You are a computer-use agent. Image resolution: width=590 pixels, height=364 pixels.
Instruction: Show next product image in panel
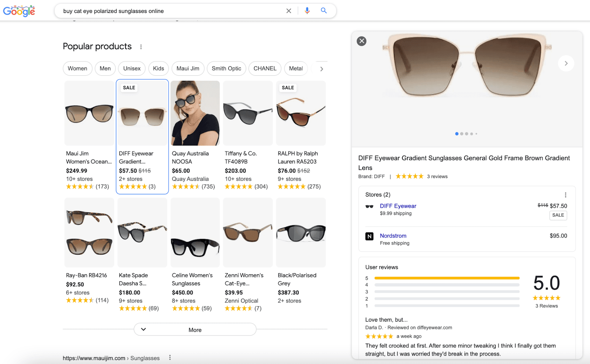tap(566, 63)
